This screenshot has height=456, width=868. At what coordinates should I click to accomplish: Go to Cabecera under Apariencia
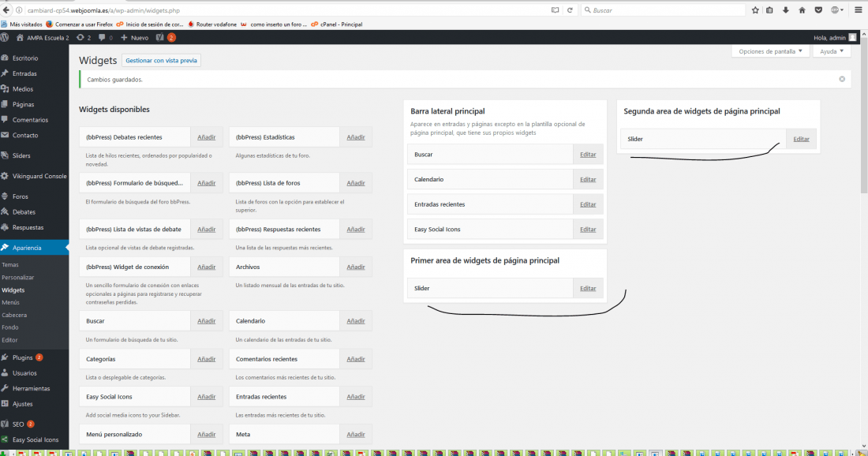tap(14, 315)
